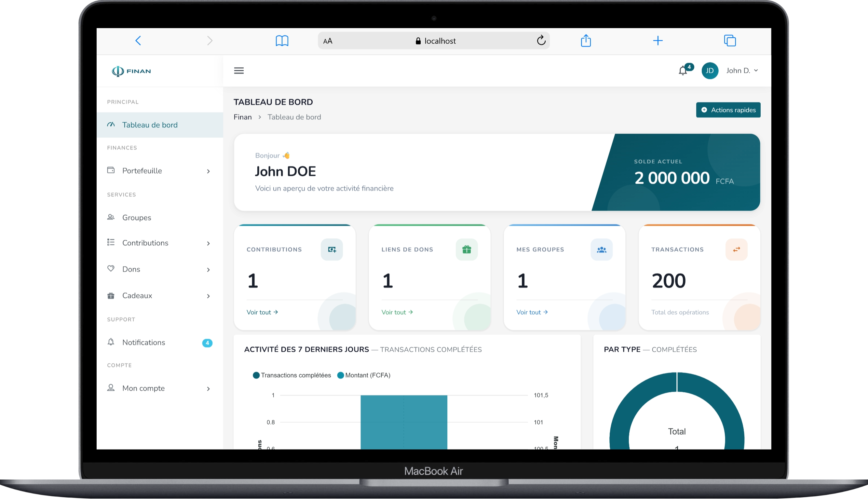Click the green gift icon on Liens de dons card

point(467,249)
